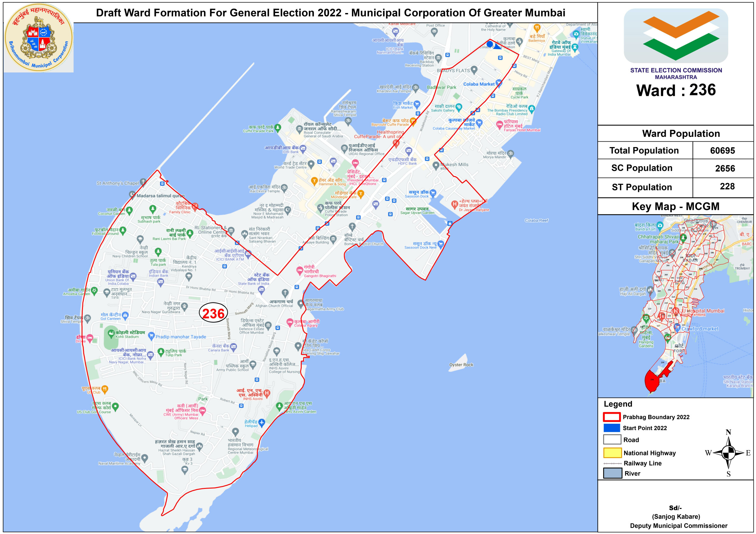Click the Afghan Church cross marker
The image size is (756, 534).
(285, 293)
